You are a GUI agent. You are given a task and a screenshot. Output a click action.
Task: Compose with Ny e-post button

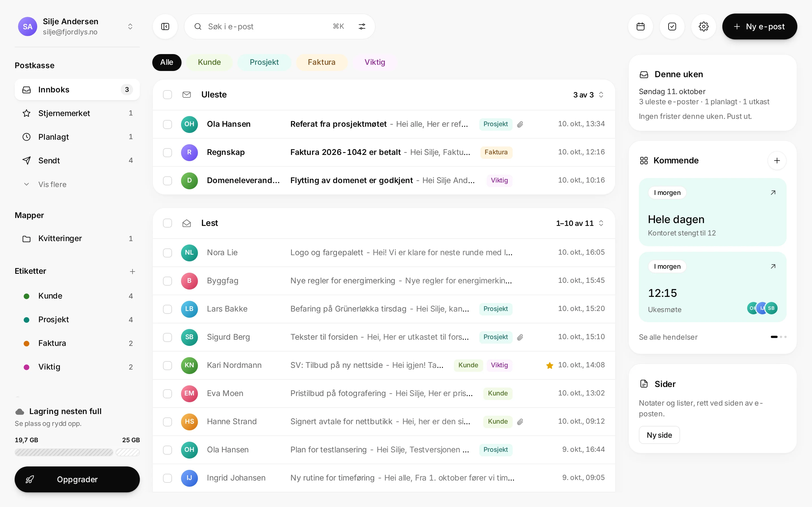tap(759, 26)
